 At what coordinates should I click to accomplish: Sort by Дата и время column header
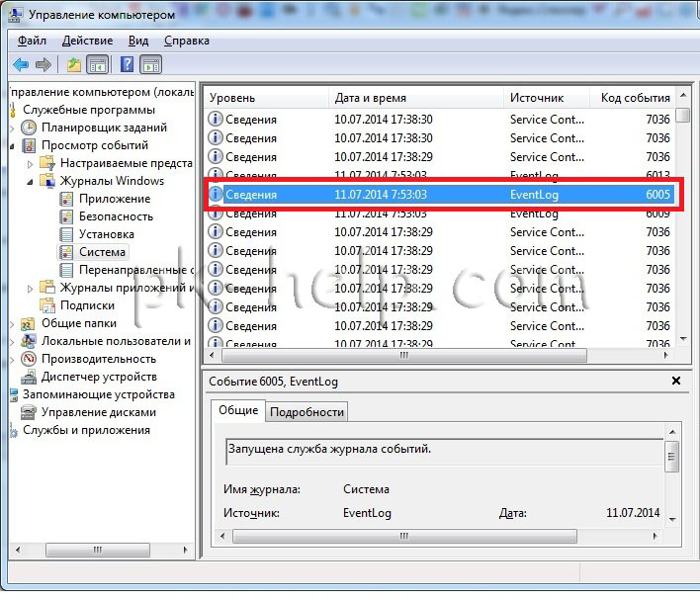(x=416, y=98)
